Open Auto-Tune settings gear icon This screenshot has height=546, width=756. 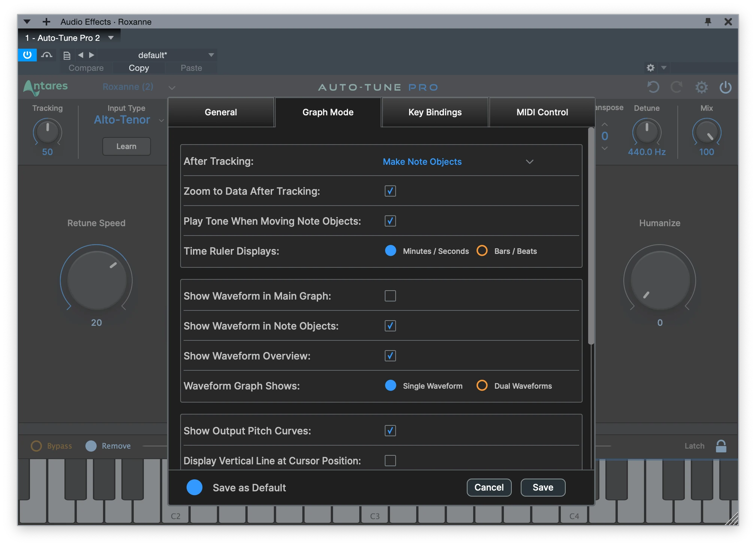pyautogui.click(x=701, y=87)
